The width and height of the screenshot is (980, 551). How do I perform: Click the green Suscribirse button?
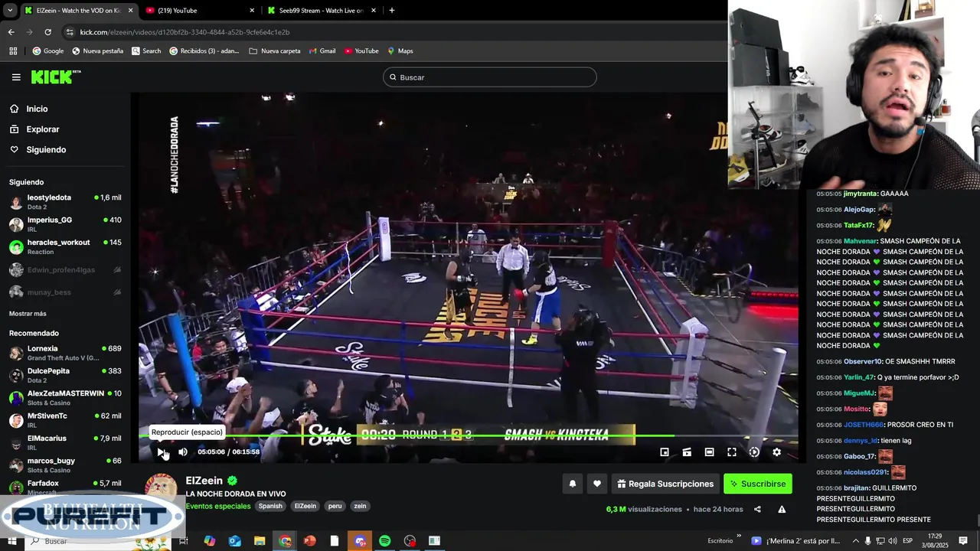point(758,484)
